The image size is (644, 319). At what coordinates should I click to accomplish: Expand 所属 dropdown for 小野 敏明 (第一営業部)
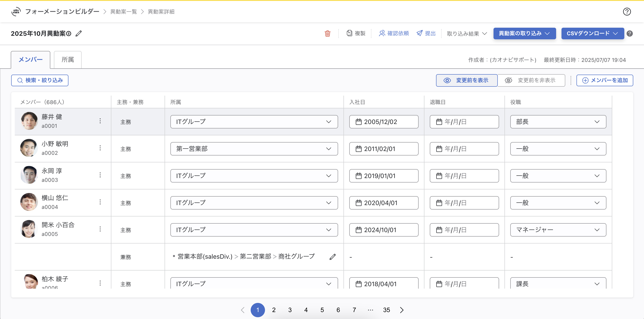click(254, 149)
